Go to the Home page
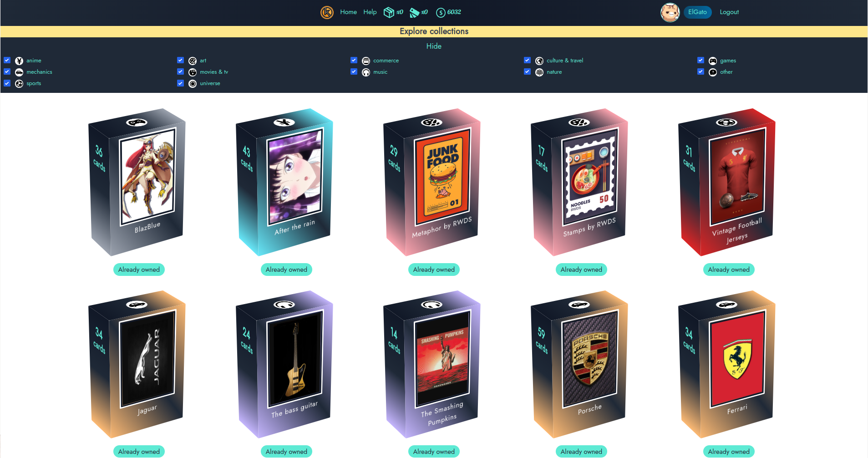This screenshot has width=868, height=458. click(x=348, y=12)
